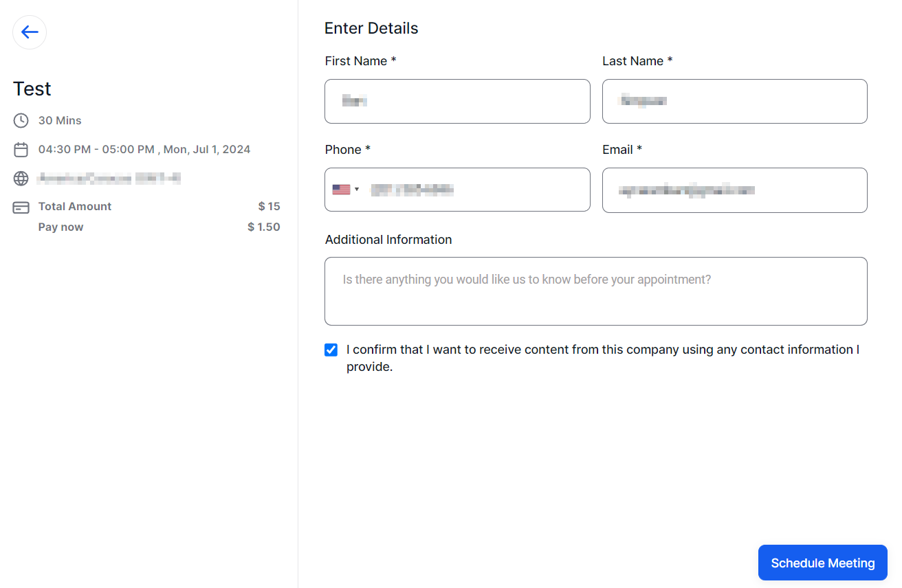Click the 'Email *' field label

pyautogui.click(x=622, y=150)
